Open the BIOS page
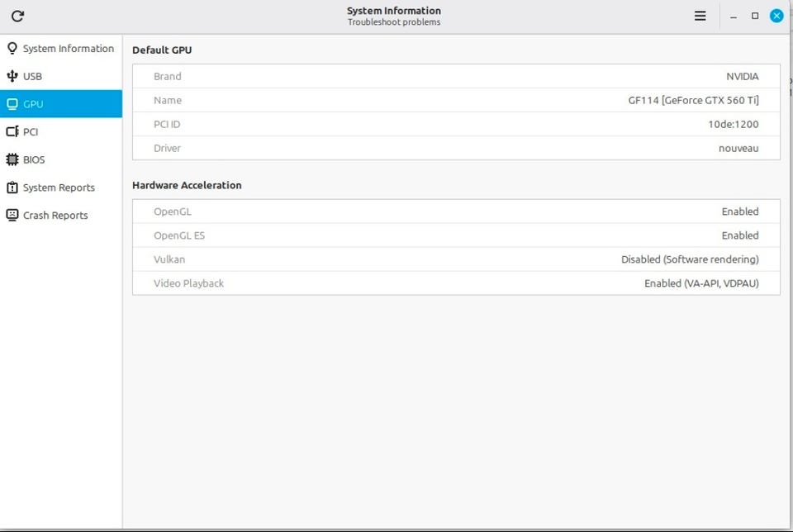Image resolution: width=793 pixels, height=532 pixels. (60, 159)
